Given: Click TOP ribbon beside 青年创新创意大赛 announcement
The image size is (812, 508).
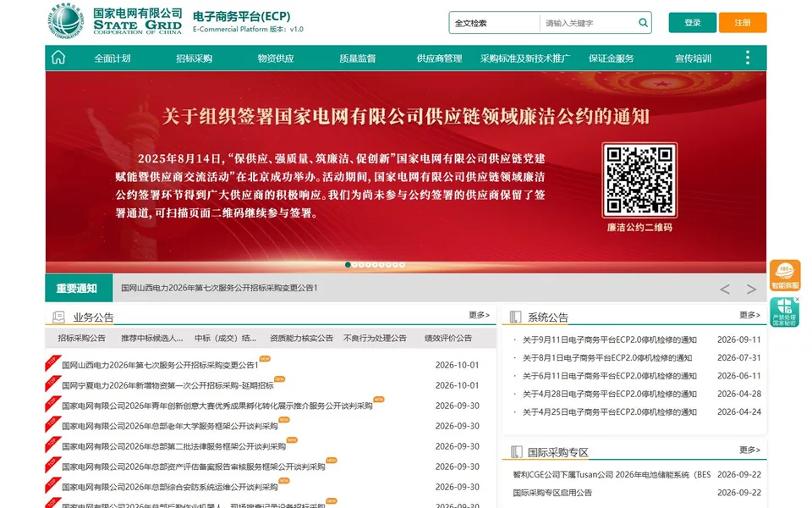Looking at the screenshot, I should 52,403.
